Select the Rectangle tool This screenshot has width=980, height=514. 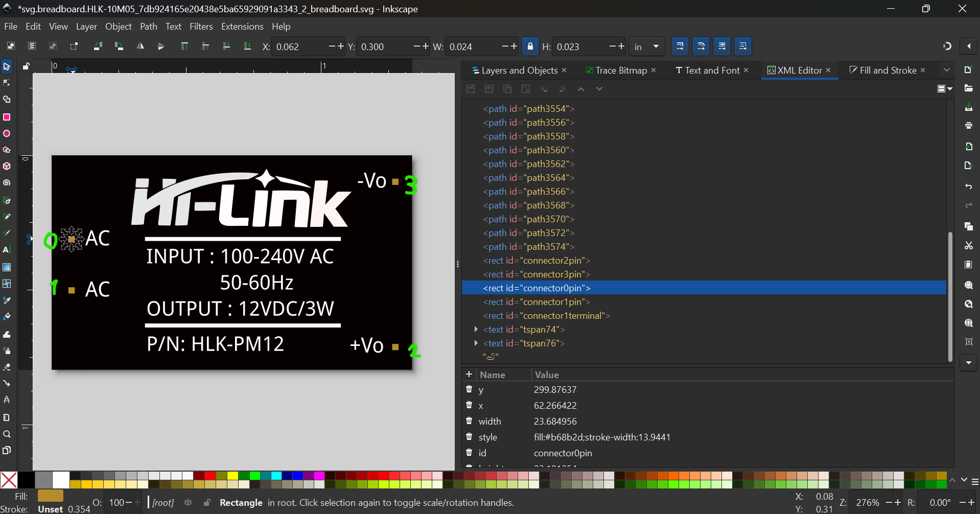tap(7, 117)
